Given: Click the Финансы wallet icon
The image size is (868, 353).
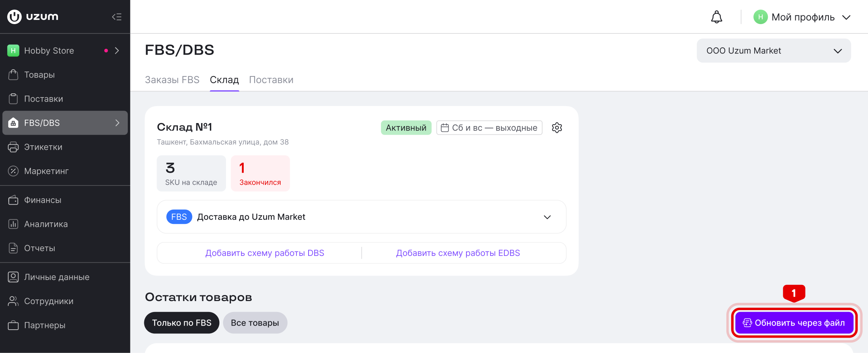Looking at the screenshot, I should click(13, 200).
